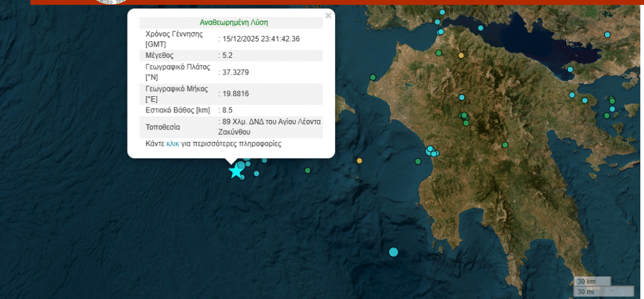The width and height of the screenshot is (644, 299).
Task: Open the 'κλικ' link for more information
Action: pyautogui.click(x=173, y=143)
